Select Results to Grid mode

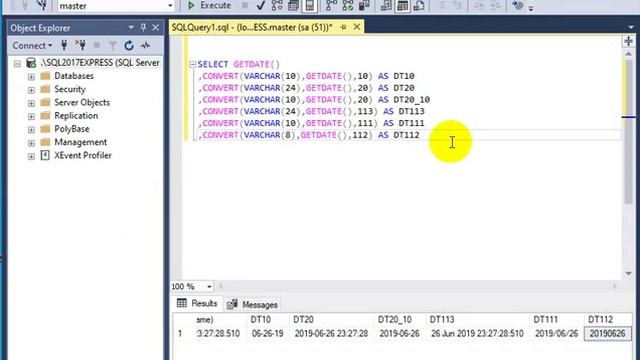point(402,6)
